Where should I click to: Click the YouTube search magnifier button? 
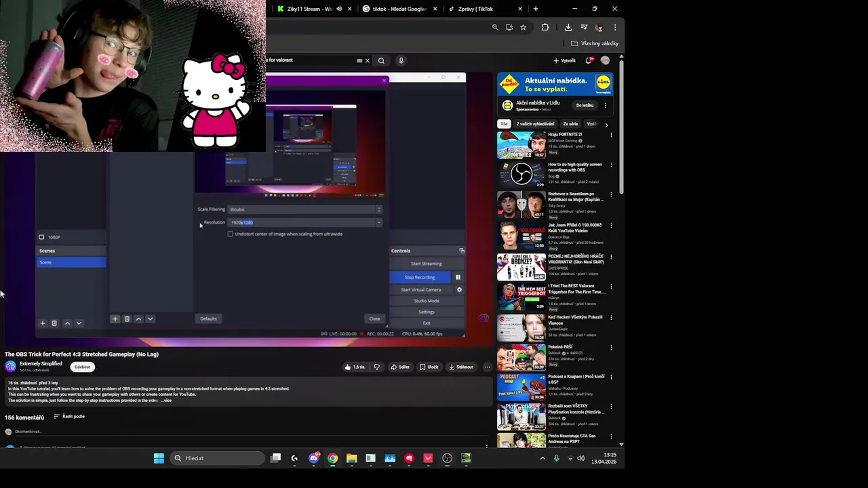pos(381,60)
